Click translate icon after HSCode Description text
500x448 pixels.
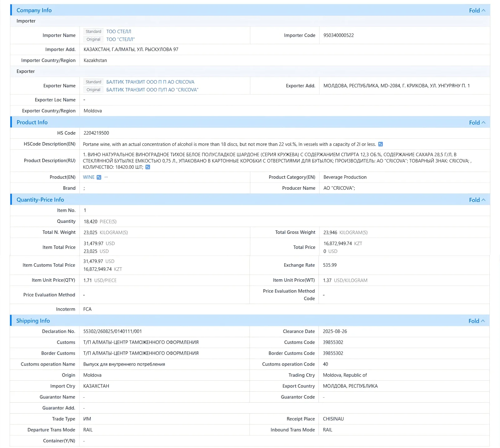tap(380, 144)
